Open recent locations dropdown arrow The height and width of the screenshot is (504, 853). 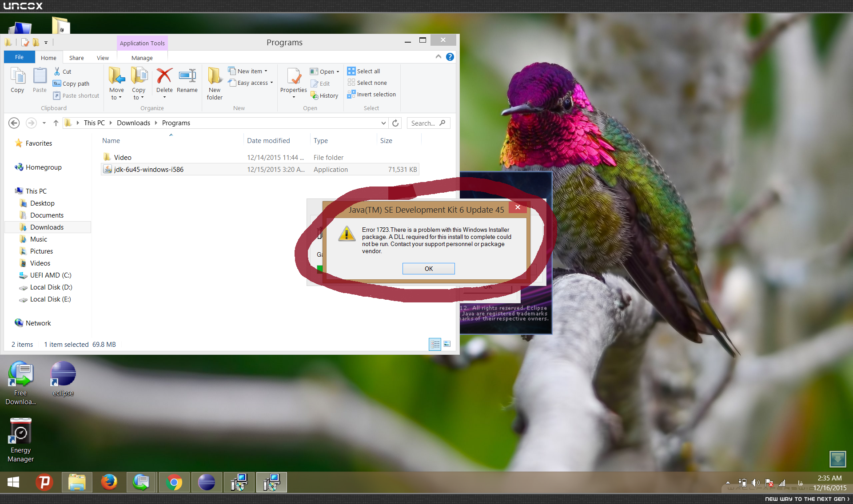44,123
